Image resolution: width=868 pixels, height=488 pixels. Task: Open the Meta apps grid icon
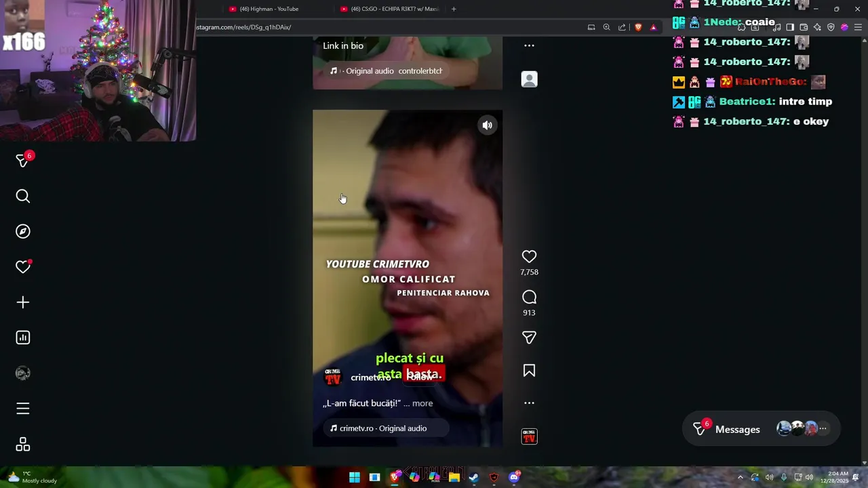tap(23, 445)
